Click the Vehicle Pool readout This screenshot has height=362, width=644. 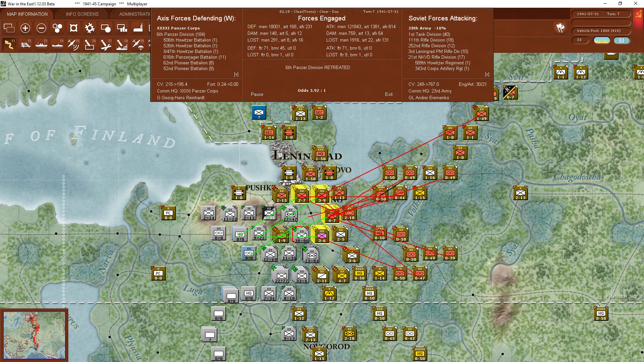coord(600,31)
